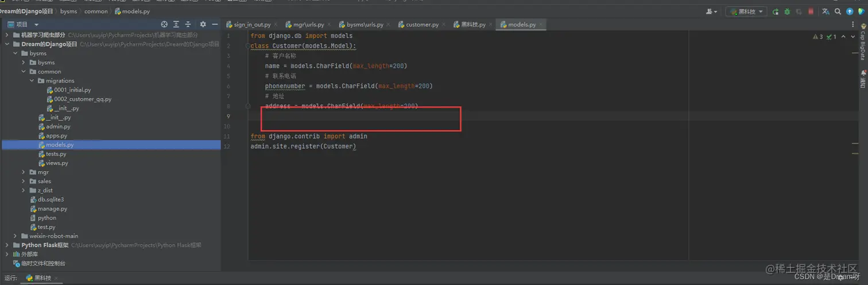868x285 pixels.
Task: Click the blue IDE update arrow icon
Action: (850, 11)
